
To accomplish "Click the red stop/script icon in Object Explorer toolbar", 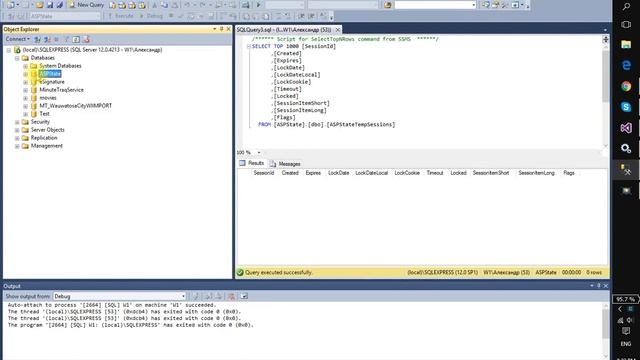I will click(86, 39).
